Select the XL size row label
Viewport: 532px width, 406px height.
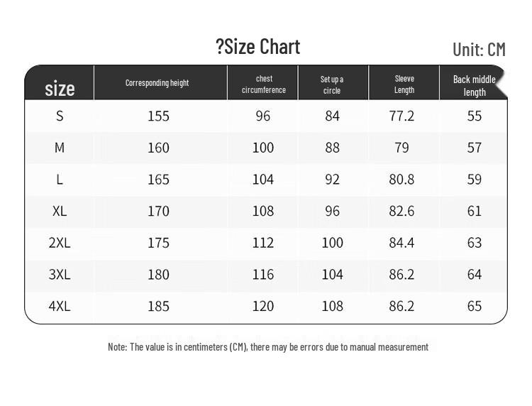pos(60,211)
